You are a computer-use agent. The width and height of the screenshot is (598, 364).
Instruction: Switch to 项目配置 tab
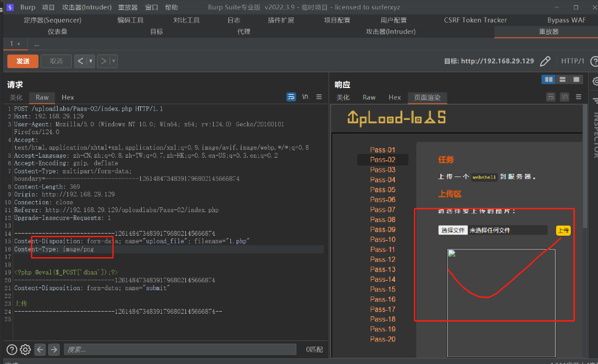tap(337, 20)
